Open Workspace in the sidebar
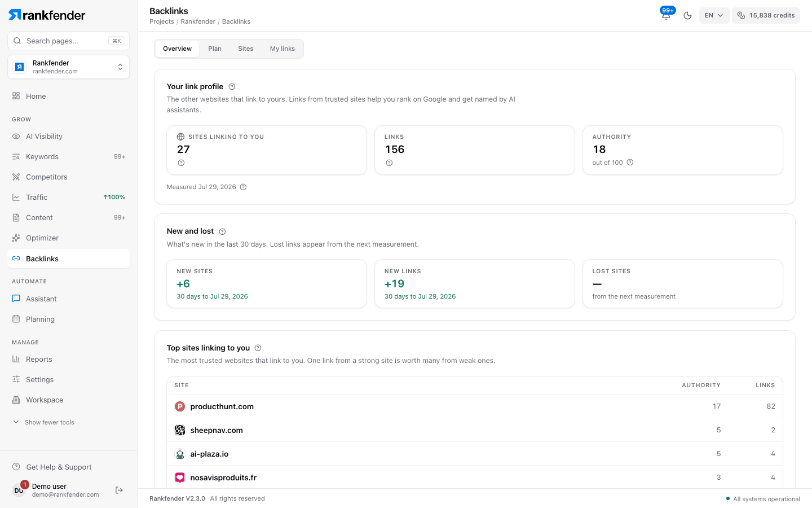The height and width of the screenshot is (508, 812). click(x=69, y=400)
